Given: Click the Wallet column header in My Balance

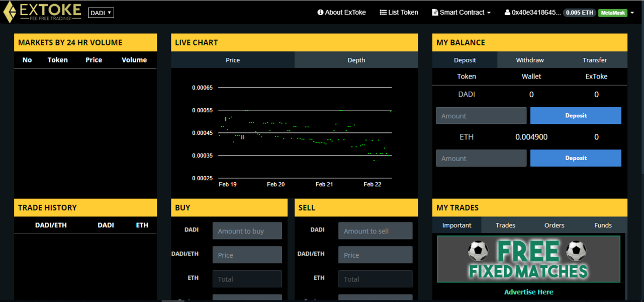Looking at the screenshot, I should pyautogui.click(x=531, y=77).
